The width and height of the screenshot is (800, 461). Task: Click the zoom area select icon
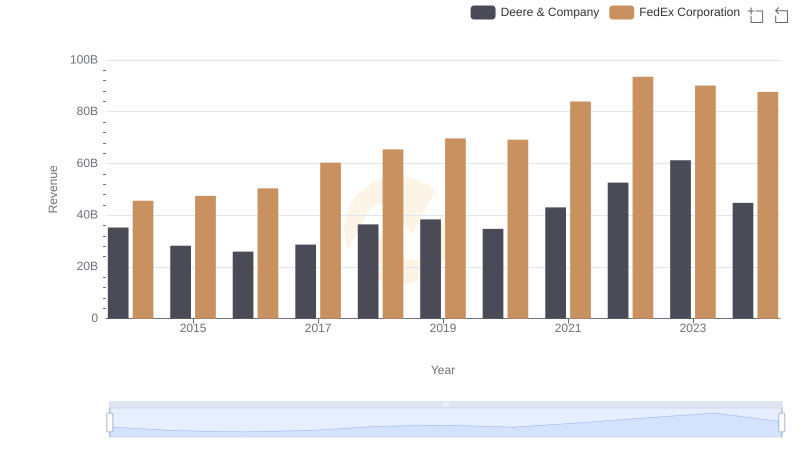pos(756,15)
